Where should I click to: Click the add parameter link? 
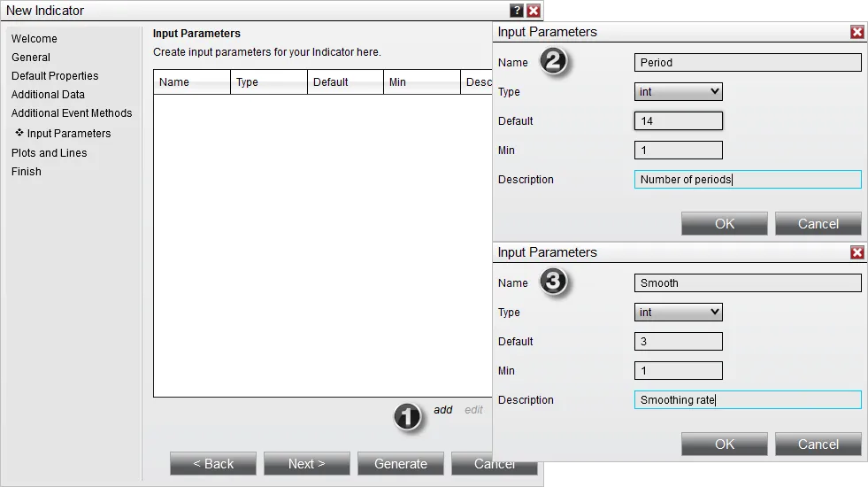click(443, 410)
